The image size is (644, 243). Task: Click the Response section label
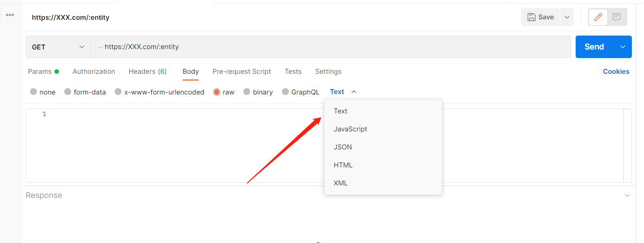click(44, 195)
